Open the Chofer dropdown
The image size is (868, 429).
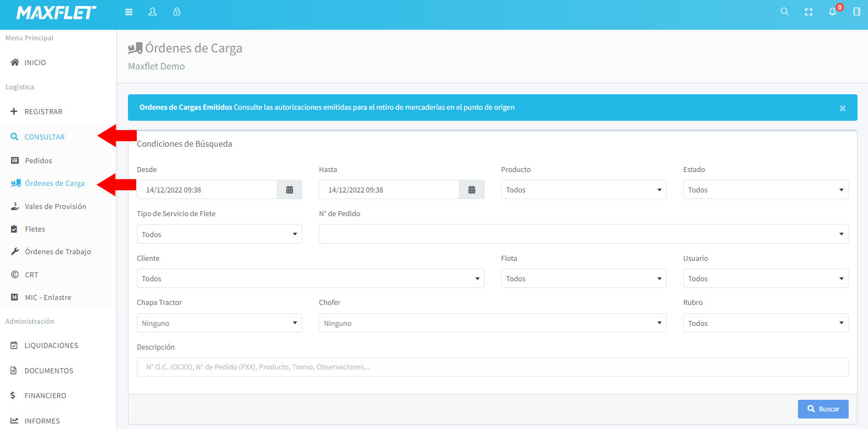(x=492, y=323)
